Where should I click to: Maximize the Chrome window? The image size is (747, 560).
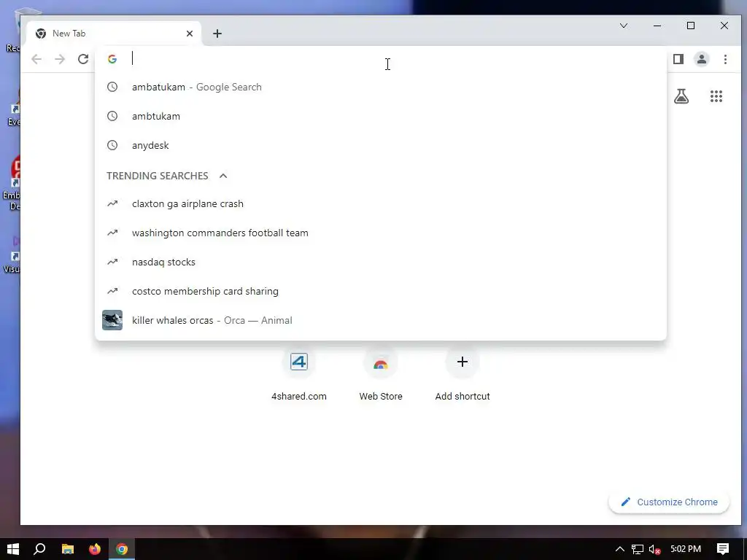point(691,26)
